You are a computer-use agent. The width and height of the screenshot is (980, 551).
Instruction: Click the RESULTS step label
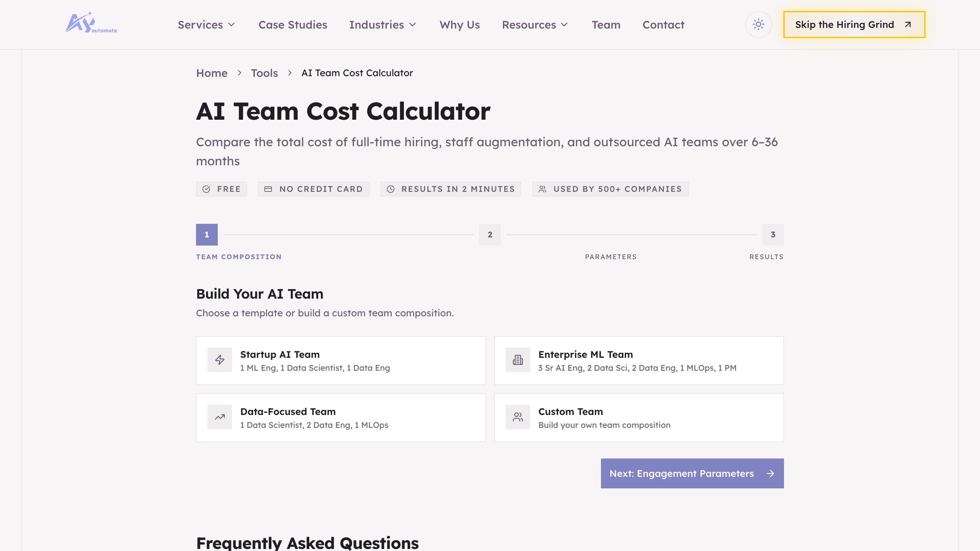click(766, 257)
